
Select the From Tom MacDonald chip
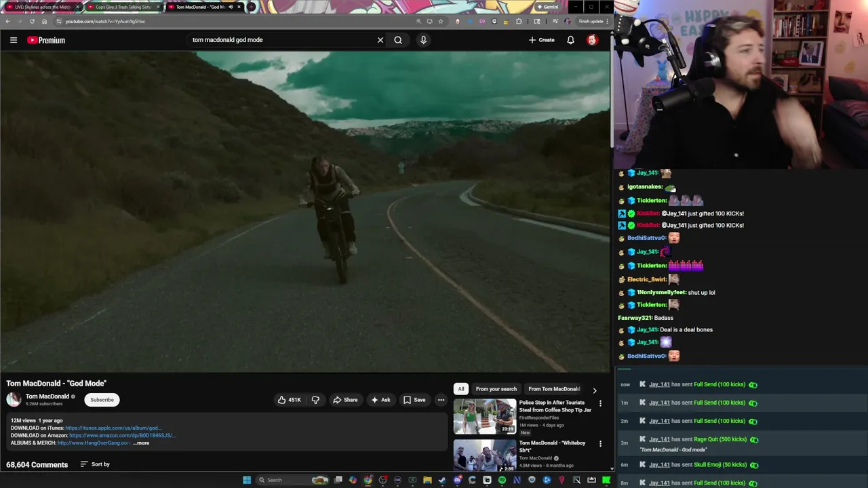click(554, 389)
